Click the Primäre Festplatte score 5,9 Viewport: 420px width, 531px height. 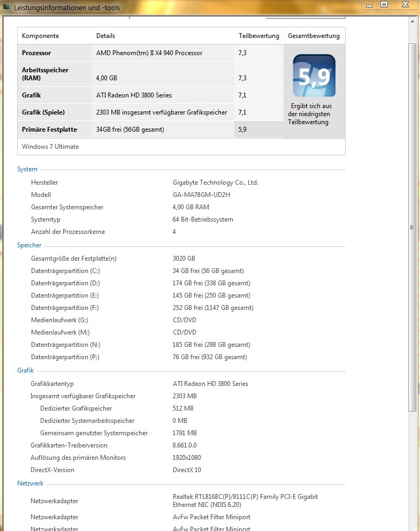click(x=242, y=130)
